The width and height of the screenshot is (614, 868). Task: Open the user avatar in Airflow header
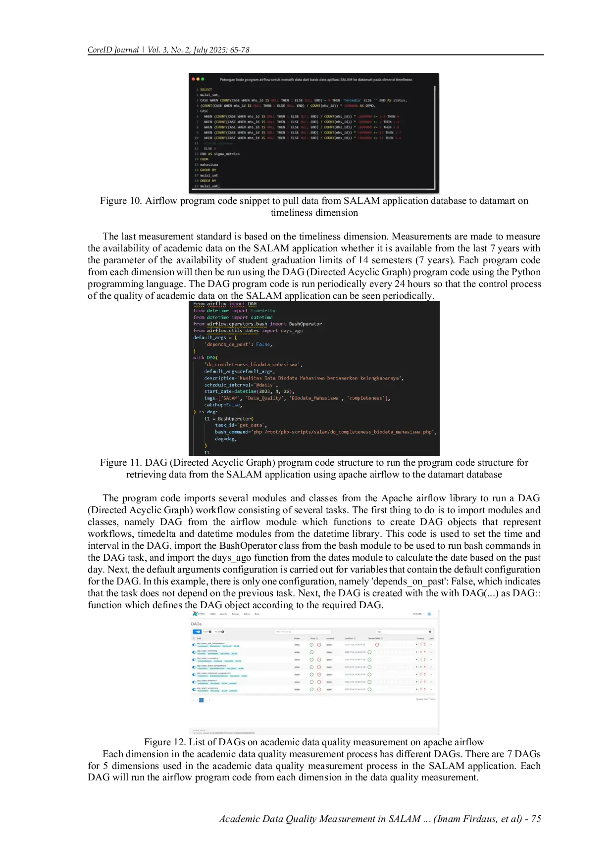(x=429, y=614)
